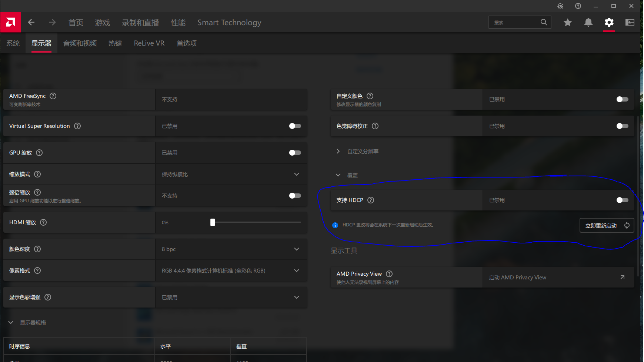Click the 垂直 column header

click(x=241, y=346)
